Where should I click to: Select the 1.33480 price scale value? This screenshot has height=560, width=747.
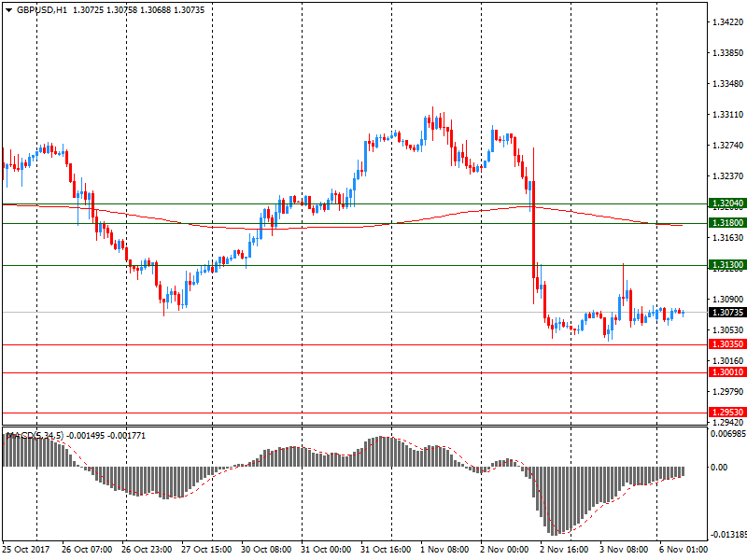[x=728, y=84]
